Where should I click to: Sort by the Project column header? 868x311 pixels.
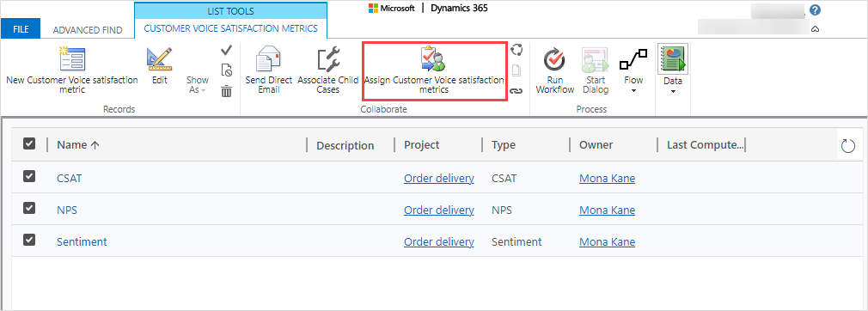pos(422,145)
